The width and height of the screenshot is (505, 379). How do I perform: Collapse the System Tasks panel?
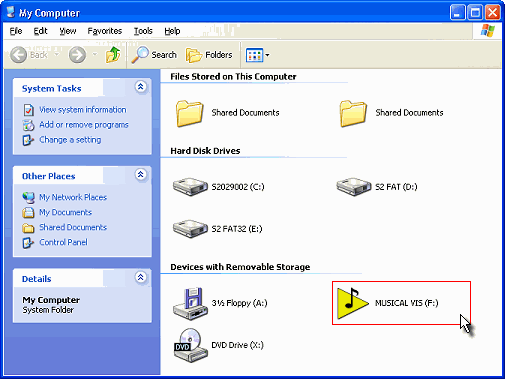coord(141,87)
